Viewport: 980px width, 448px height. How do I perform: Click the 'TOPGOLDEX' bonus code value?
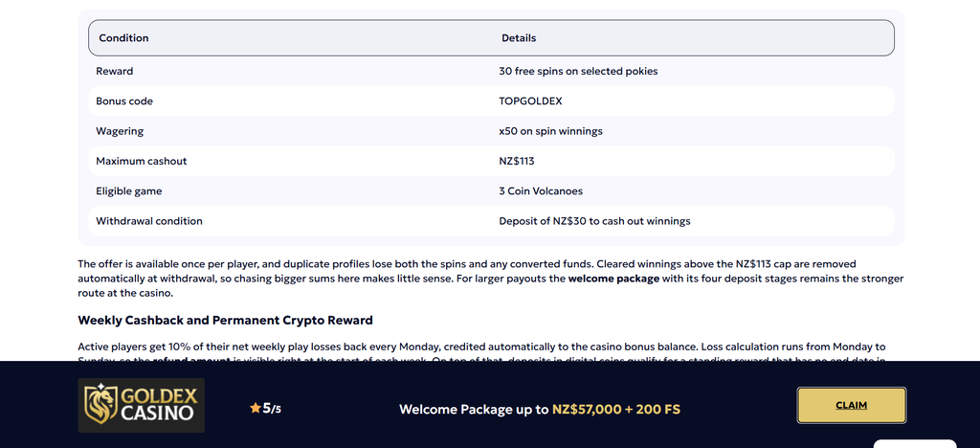coord(530,101)
